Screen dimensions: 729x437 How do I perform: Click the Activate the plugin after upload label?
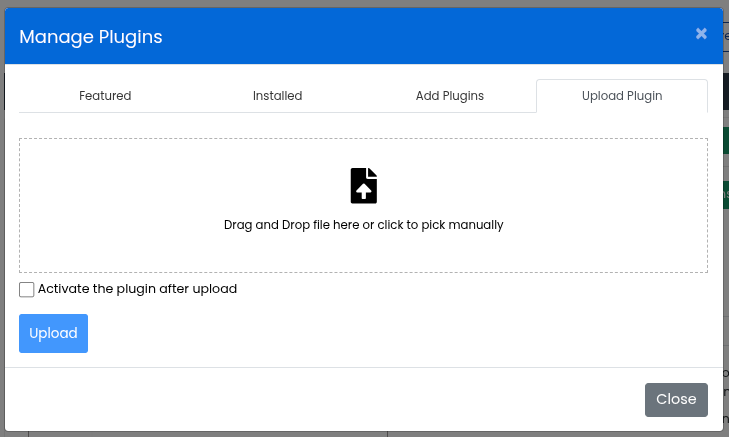pyautogui.click(x=138, y=289)
